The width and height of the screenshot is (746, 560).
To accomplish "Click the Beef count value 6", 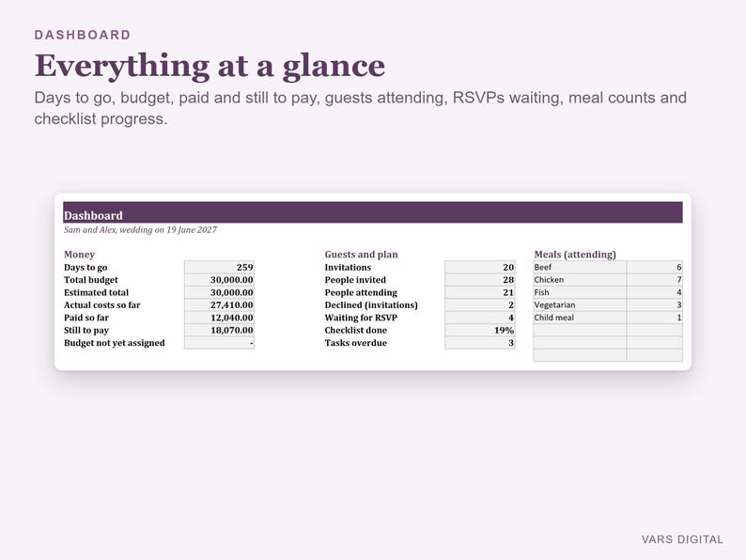I will pyautogui.click(x=655, y=267).
